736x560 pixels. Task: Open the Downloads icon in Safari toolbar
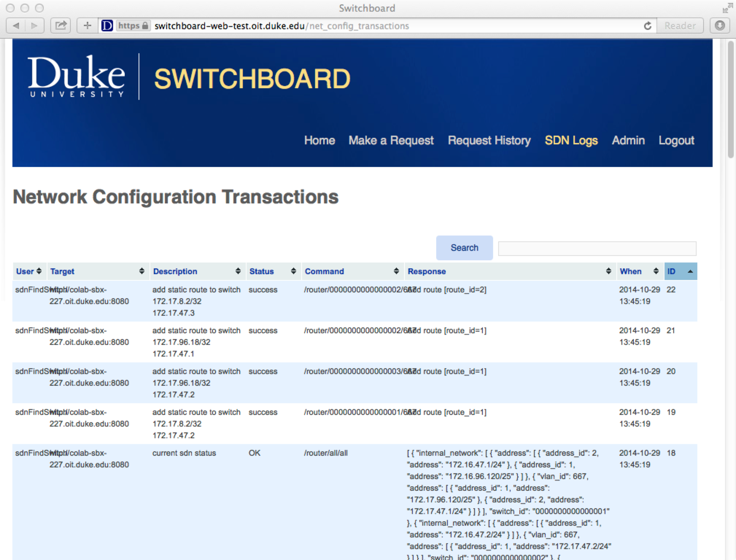coord(720,26)
